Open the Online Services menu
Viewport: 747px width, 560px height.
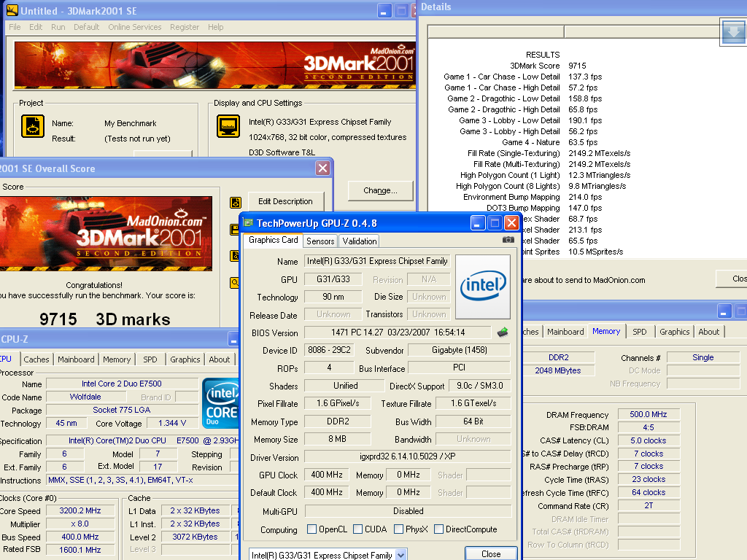pos(135,27)
